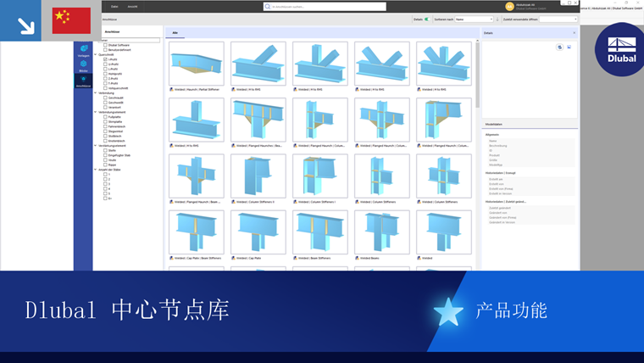Open the Vorlagen section in the sidebar

tap(83, 51)
